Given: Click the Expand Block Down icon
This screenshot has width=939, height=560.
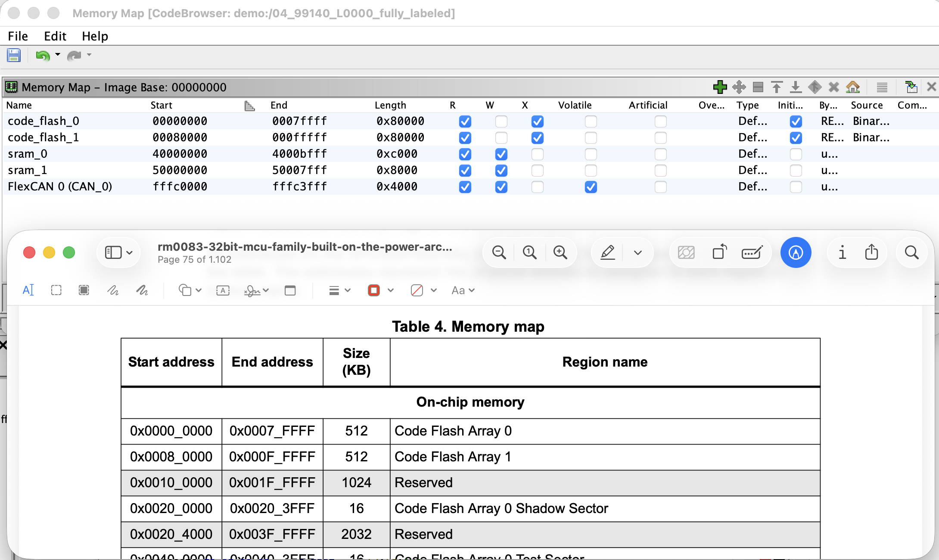Looking at the screenshot, I should (796, 87).
